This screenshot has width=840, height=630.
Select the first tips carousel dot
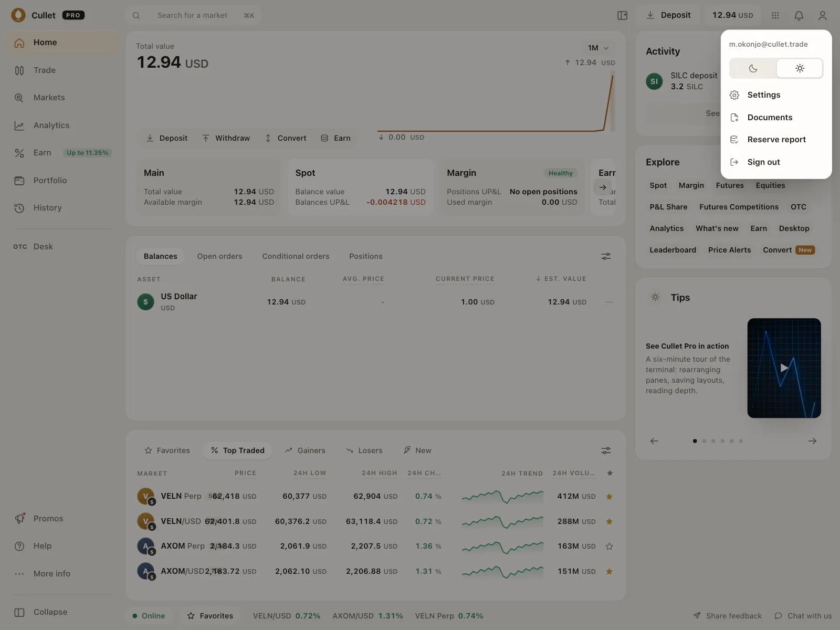click(695, 441)
